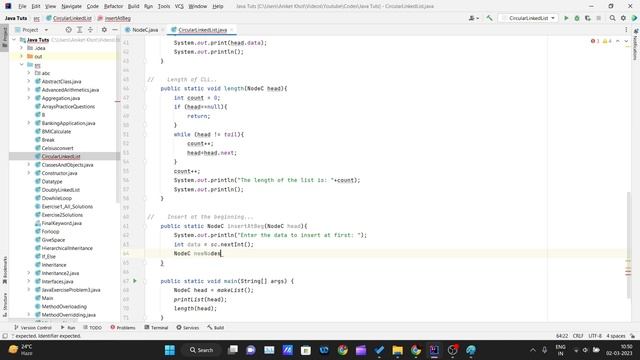Screen dimensions: 640x360
Task: Expand all nodes in the Project panel toolbar
Action: (80, 30)
